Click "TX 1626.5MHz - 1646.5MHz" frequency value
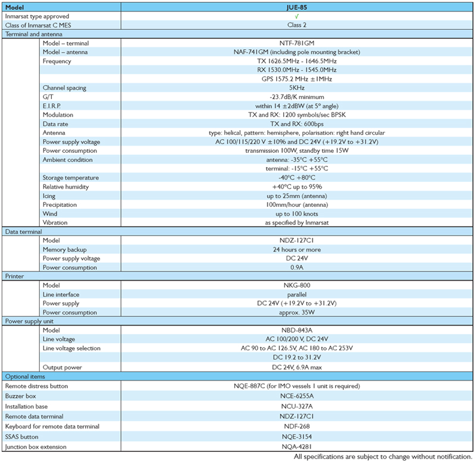 [x=296, y=61]
